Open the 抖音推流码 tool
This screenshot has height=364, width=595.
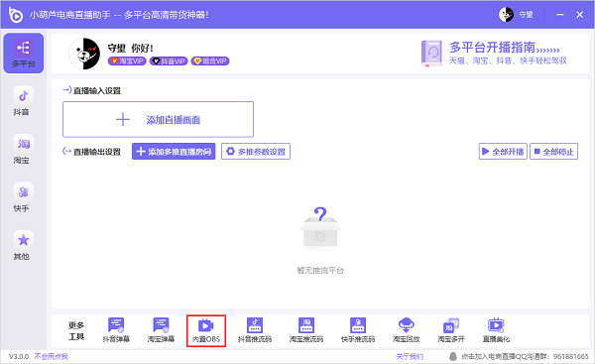pos(255,330)
